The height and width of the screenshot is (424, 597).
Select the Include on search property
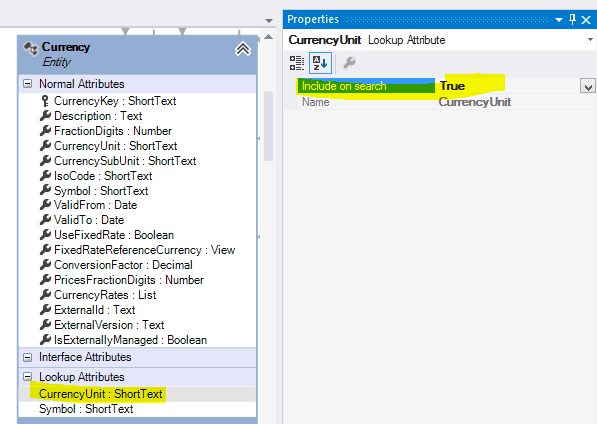366,86
